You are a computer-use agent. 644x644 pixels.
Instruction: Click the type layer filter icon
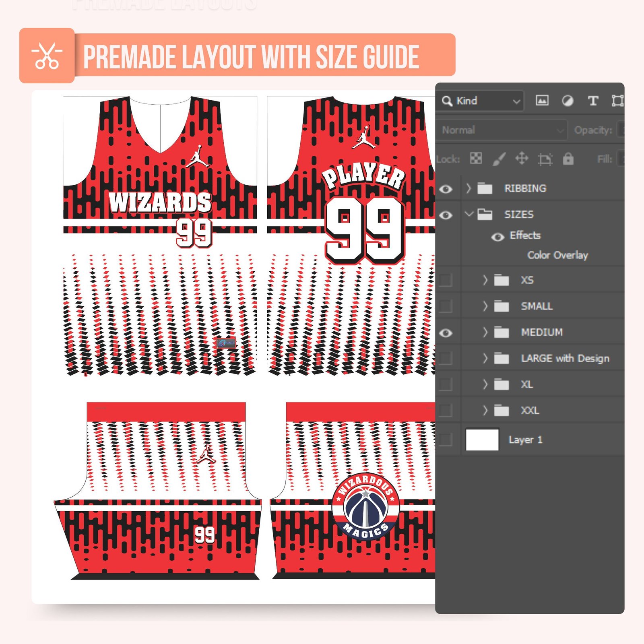[x=593, y=101]
